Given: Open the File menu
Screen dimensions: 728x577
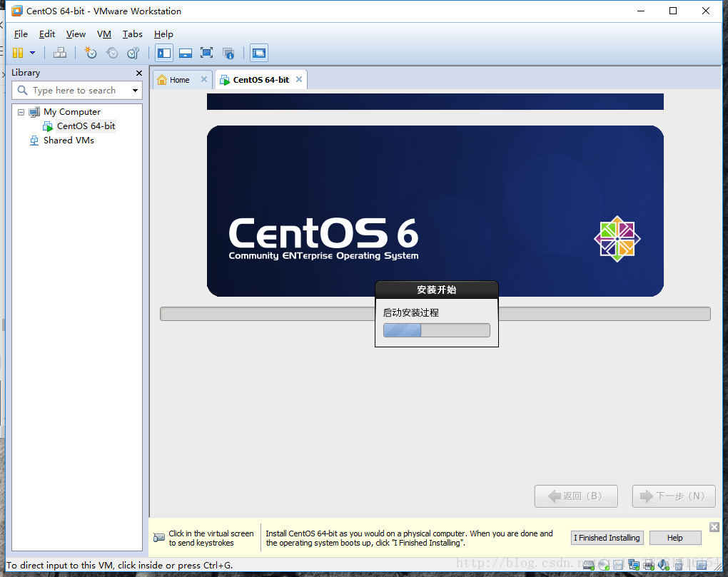Looking at the screenshot, I should [x=21, y=34].
